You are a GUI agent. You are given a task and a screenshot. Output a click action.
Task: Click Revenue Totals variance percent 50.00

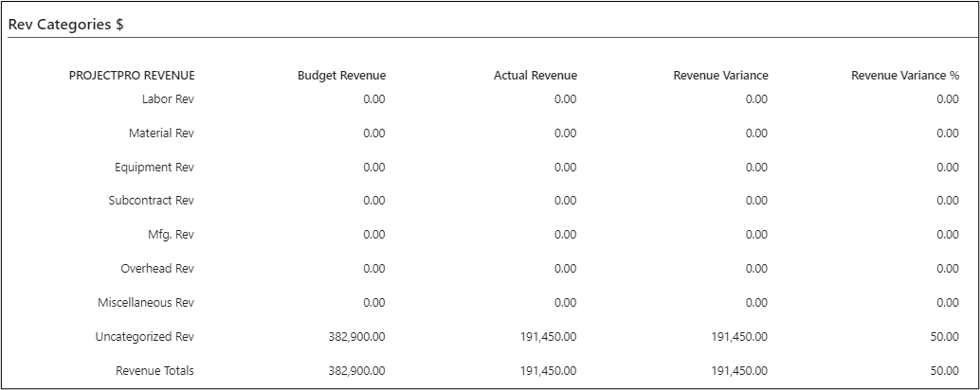coord(944,371)
